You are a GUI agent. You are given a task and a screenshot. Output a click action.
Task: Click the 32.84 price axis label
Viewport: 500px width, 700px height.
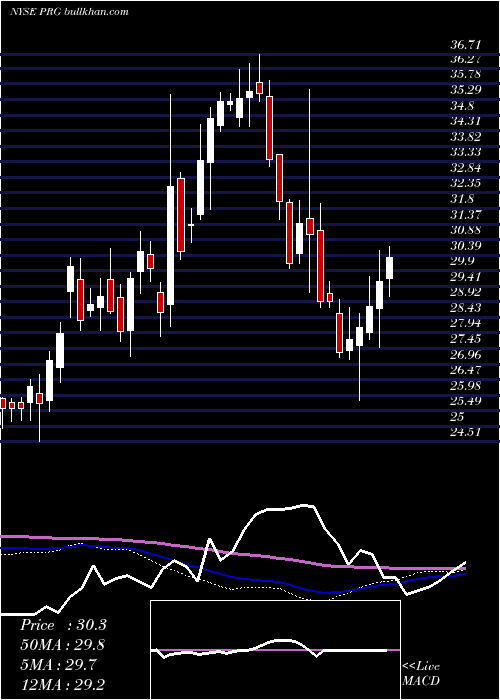coord(466,168)
